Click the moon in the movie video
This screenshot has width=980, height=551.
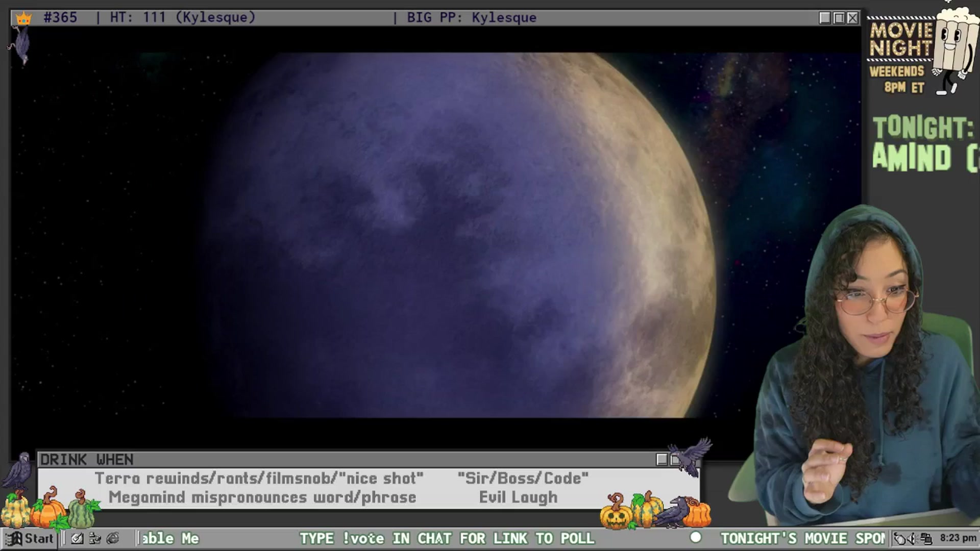coord(459,235)
